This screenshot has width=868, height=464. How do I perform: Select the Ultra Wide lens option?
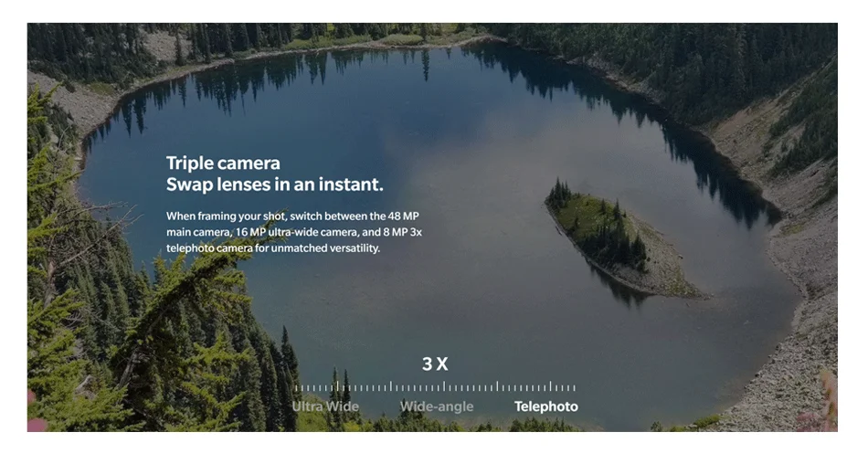click(325, 406)
